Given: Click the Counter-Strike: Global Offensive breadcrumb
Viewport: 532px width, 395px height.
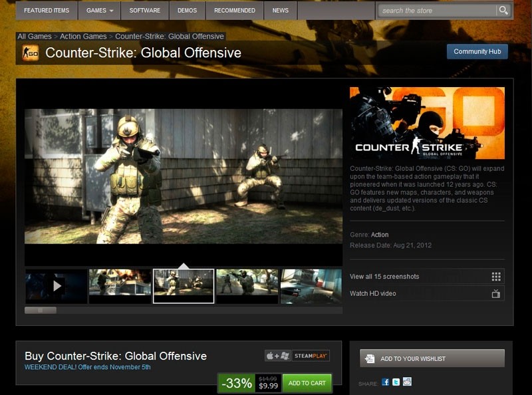Looking at the screenshot, I should (170, 37).
